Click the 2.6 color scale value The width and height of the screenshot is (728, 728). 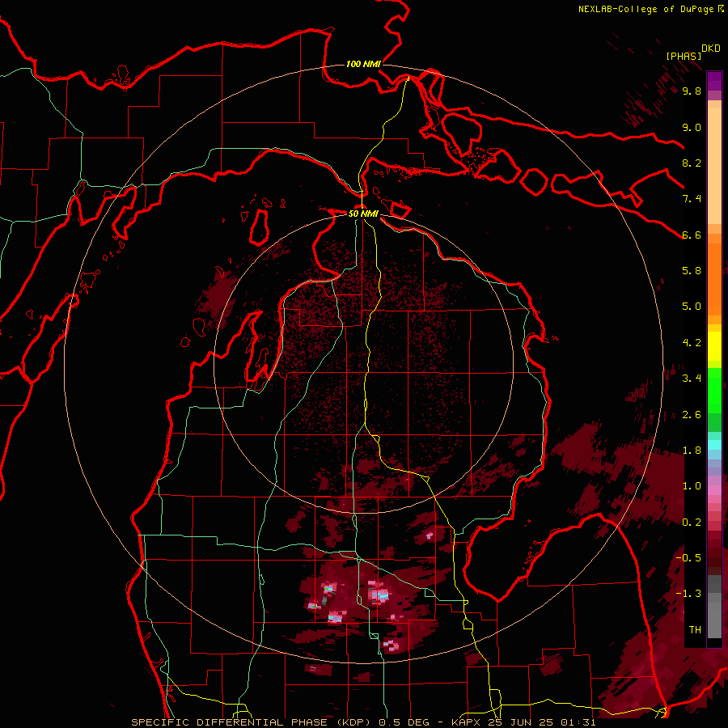pyautogui.click(x=692, y=415)
